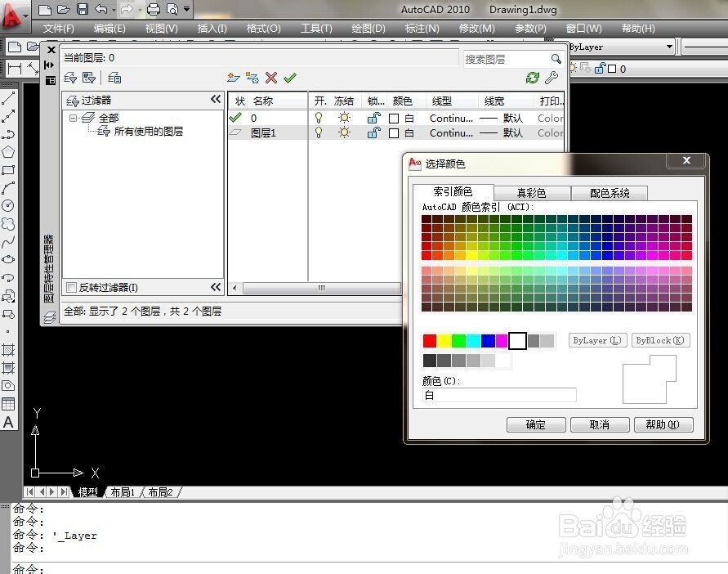
Task: Open the ByLayer dropdown in properties toolbar
Action: tap(669, 47)
